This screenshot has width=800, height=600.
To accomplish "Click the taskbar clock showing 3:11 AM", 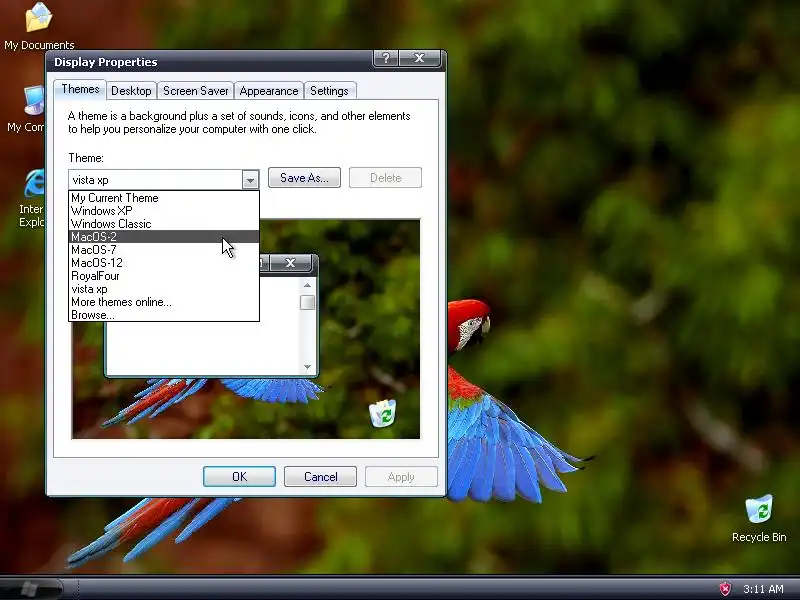I will (x=763, y=589).
